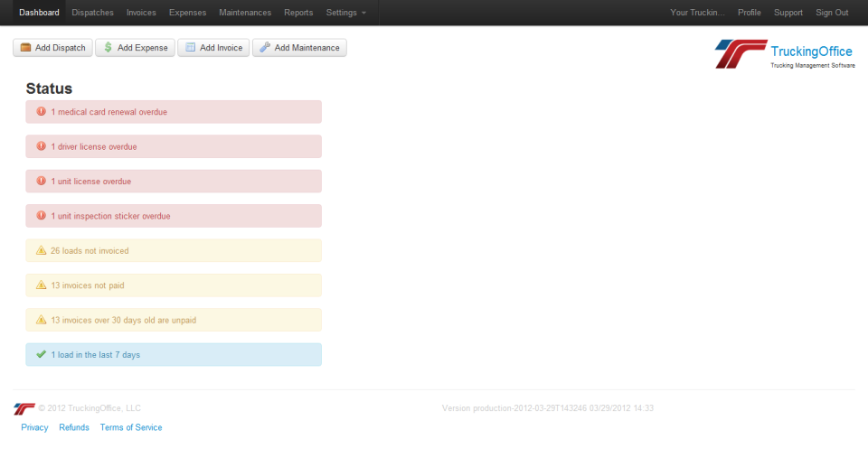Click the Add Invoice button label
This screenshot has width=868, height=458.
pyautogui.click(x=221, y=48)
